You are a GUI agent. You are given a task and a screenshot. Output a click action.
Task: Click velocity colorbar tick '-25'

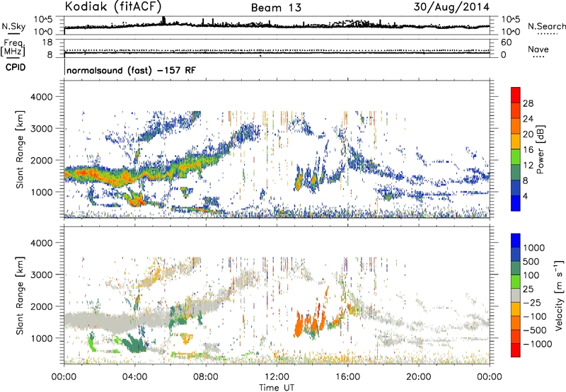(x=532, y=302)
